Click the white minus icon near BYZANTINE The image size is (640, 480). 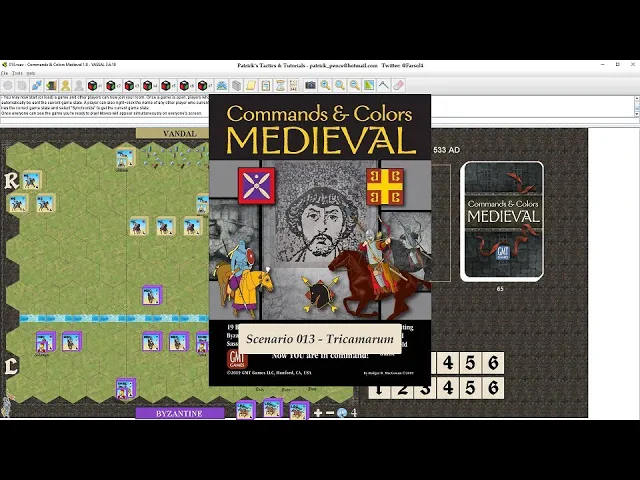(330, 413)
